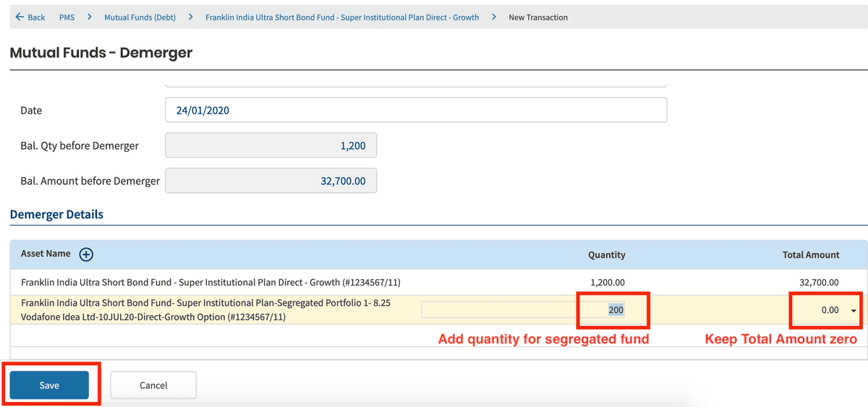Click the Demerger Details section heading
This screenshot has width=868, height=407.
[56, 215]
